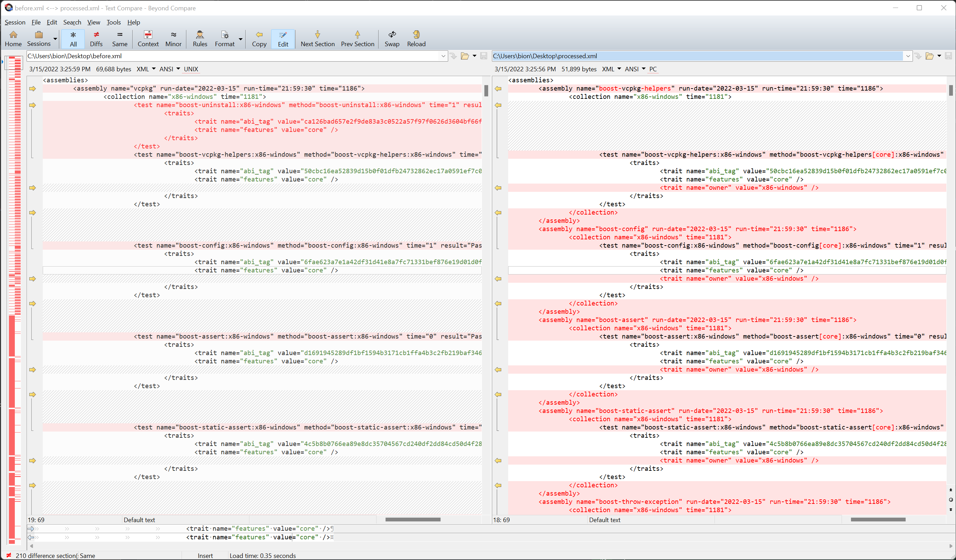Open right file ANSI encoding dropdown
Image resolution: width=956 pixels, height=560 pixels.
[x=644, y=69]
